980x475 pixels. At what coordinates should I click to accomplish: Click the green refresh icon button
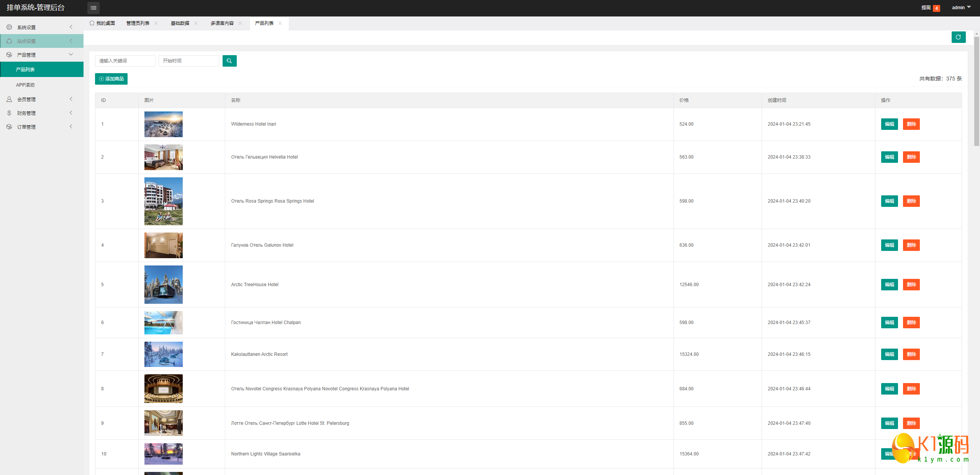click(958, 37)
